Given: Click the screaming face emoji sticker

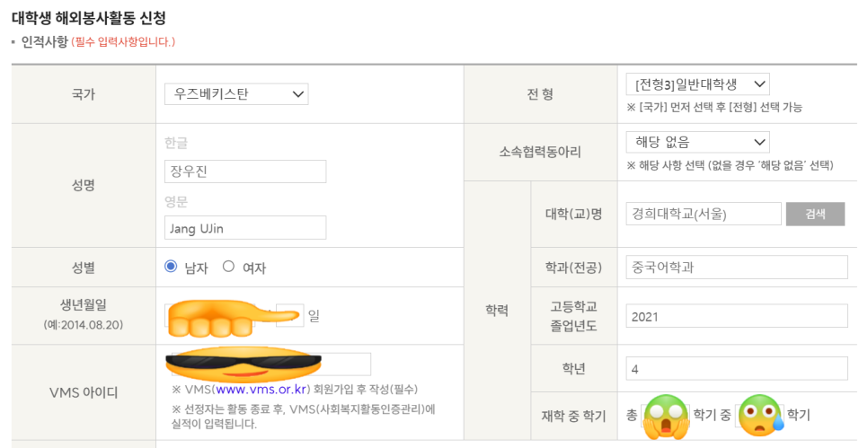Looking at the screenshot, I should click(x=666, y=416).
